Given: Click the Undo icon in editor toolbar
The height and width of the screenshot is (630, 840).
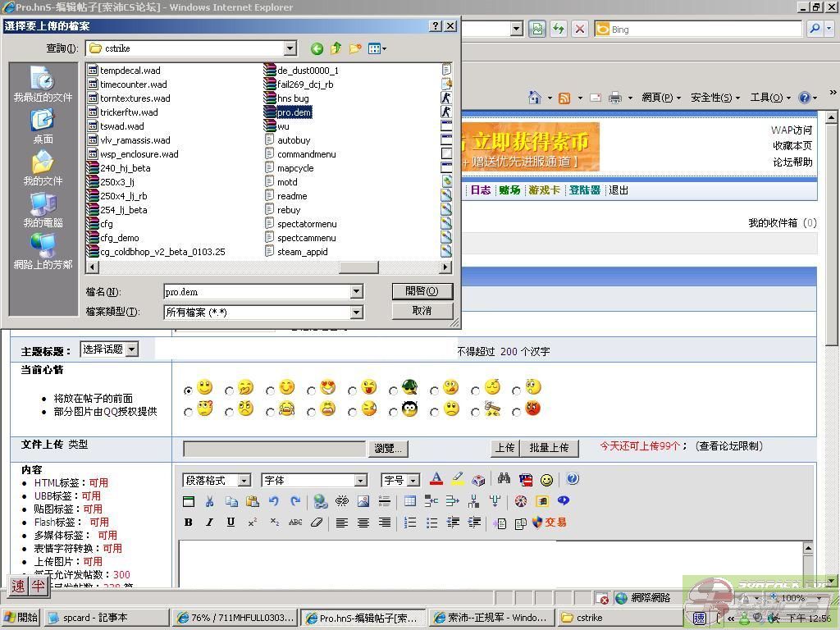Looking at the screenshot, I should tap(274, 501).
